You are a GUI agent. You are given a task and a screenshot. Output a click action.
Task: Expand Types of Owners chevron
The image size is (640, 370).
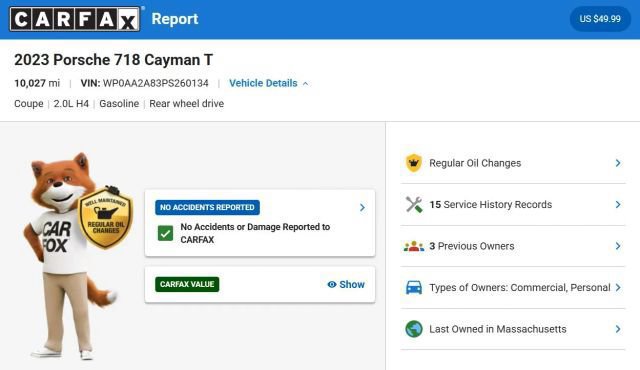pos(618,288)
